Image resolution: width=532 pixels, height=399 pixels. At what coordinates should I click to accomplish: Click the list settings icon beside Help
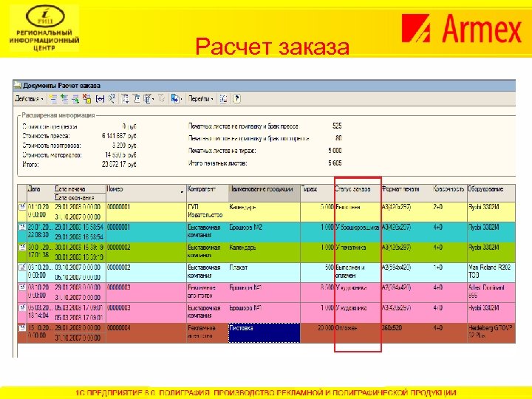(x=224, y=99)
